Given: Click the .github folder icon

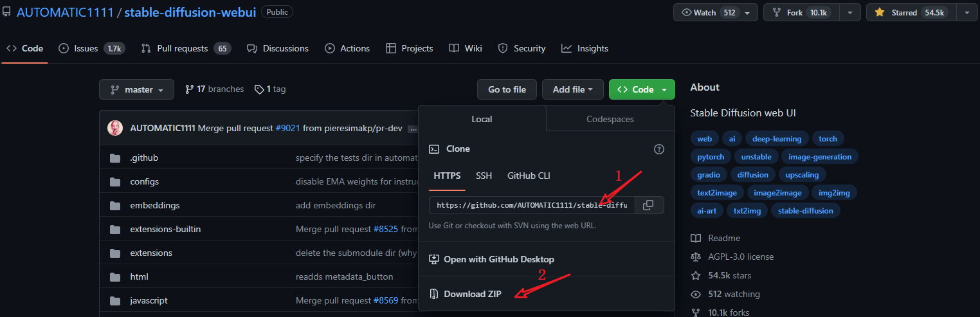Looking at the screenshot, I should (x=115, y=158).
